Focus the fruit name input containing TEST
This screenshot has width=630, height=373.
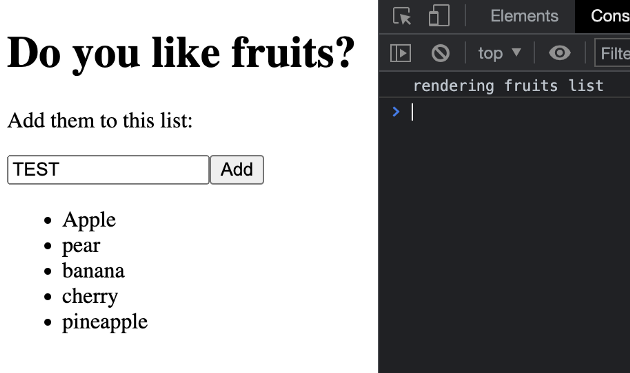pos(108,170)
